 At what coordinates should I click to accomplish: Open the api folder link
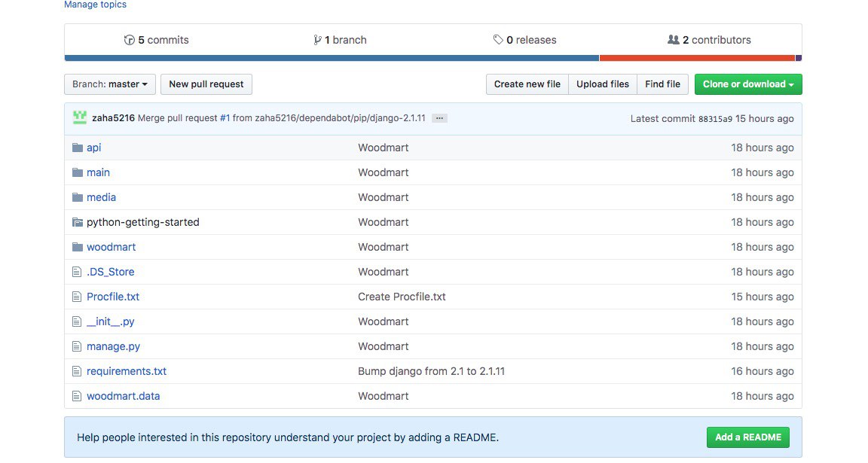point(93,148)
